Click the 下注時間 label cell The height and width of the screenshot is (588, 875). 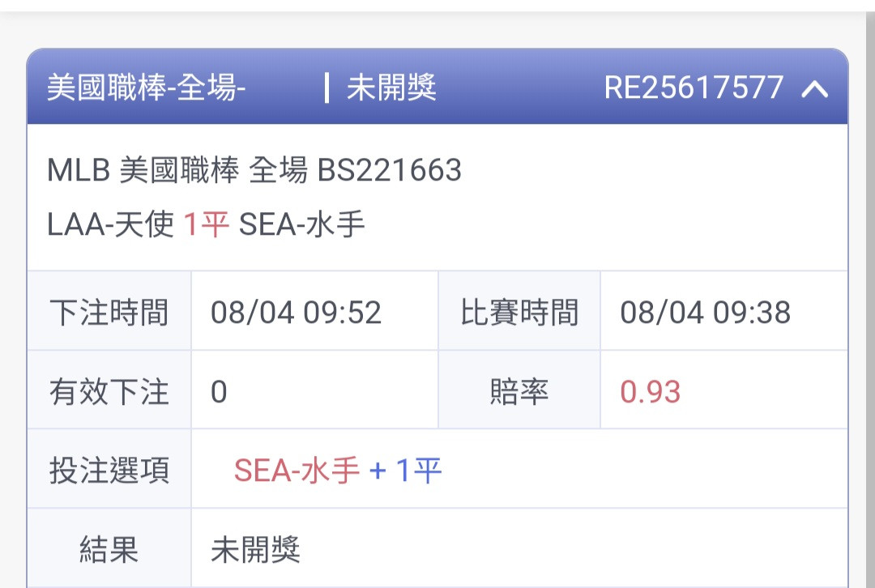click(x=109, y=311)
